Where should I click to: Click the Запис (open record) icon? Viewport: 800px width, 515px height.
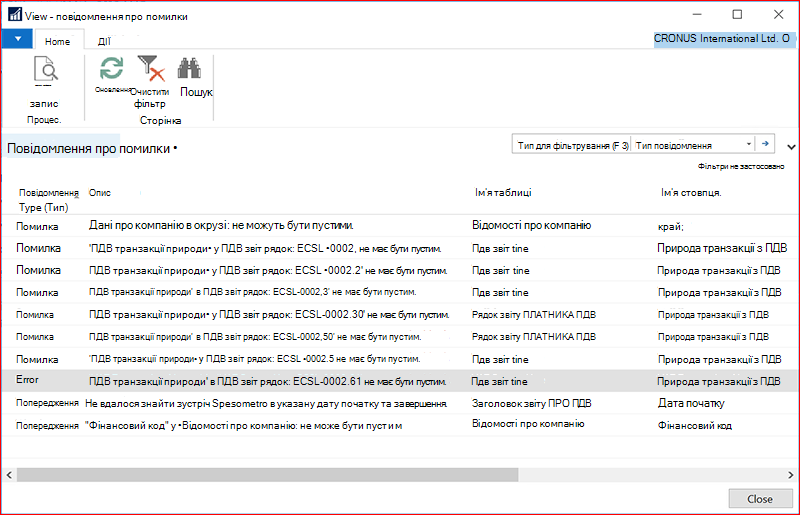point(45,70)
